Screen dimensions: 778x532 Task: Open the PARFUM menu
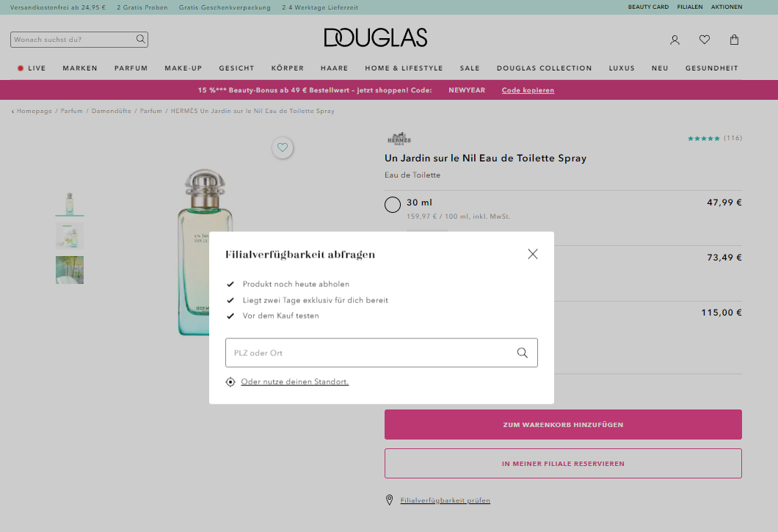point(131,68)
